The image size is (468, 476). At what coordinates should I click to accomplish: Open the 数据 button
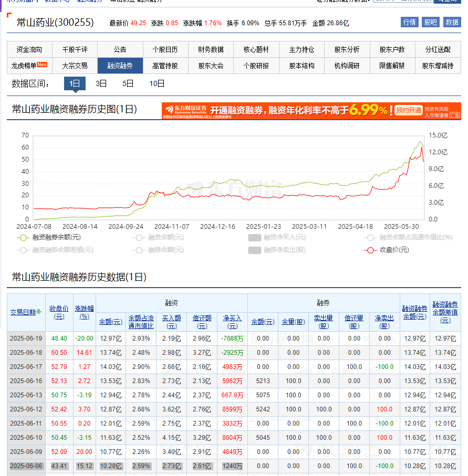click(452, 22)
